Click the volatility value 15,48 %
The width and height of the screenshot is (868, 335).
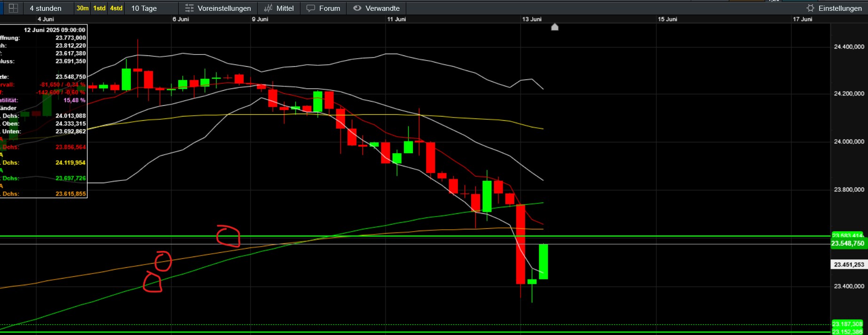(x=74, y=100)
